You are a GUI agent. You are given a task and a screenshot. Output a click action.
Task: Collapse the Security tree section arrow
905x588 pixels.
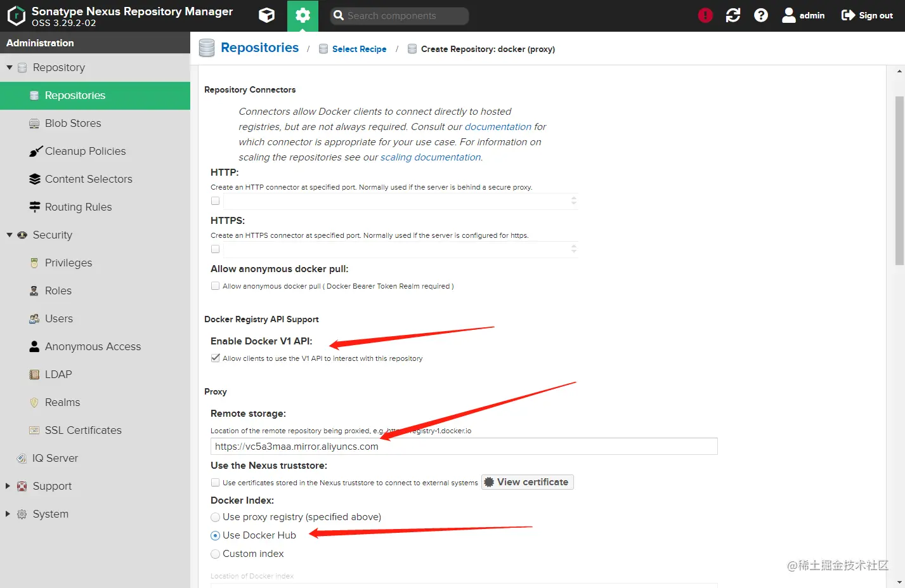(10, 235)
